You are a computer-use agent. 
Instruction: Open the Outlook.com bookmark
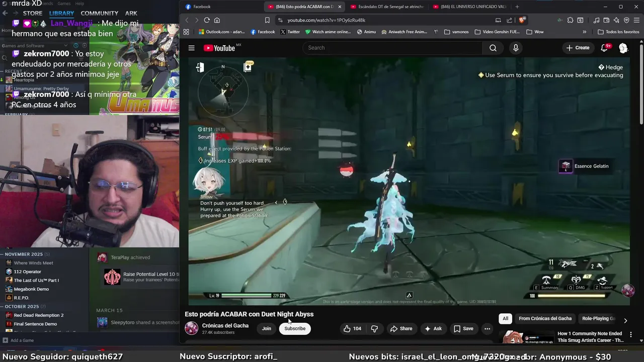coord(221,32)
